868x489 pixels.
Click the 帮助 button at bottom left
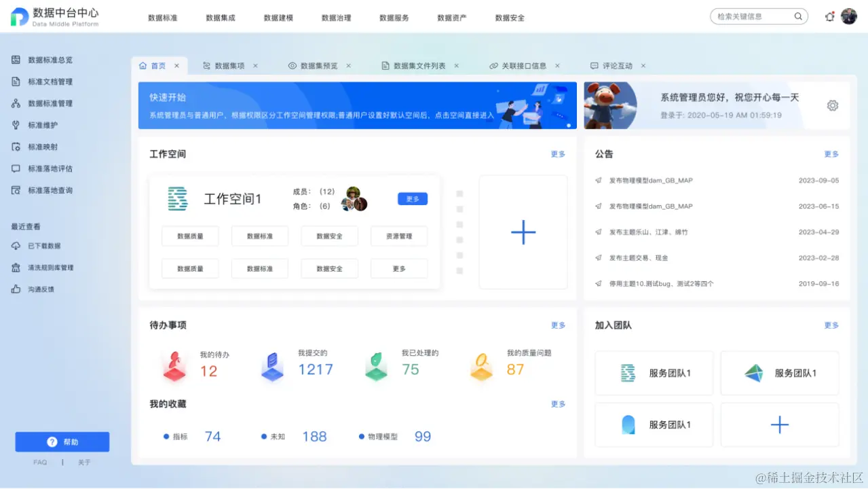pyautogui.click(x=62, y=441)
